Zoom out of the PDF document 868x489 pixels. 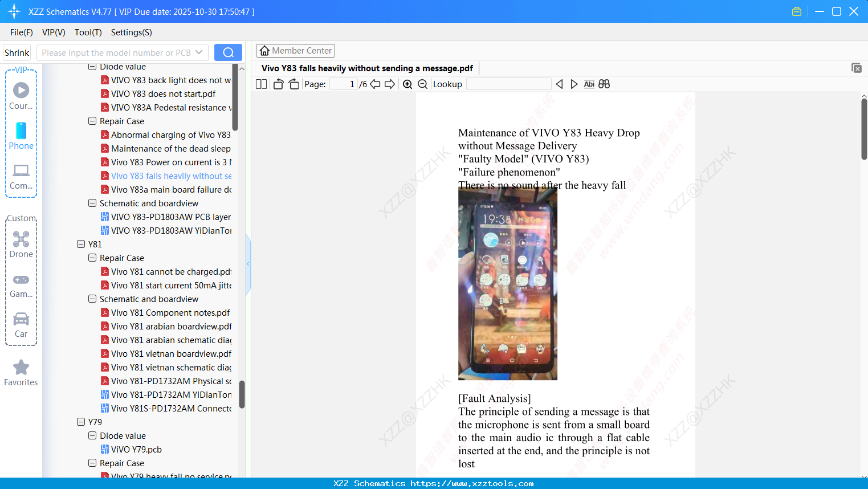coord(422,84)
